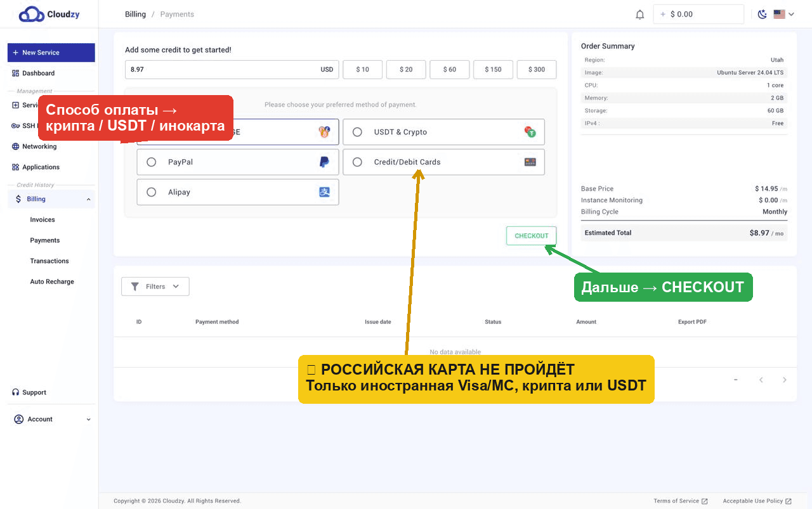The width and height of the screenshot is (812, 509).
Task: Click the Networking globe icon
Action: pos(16,146)
